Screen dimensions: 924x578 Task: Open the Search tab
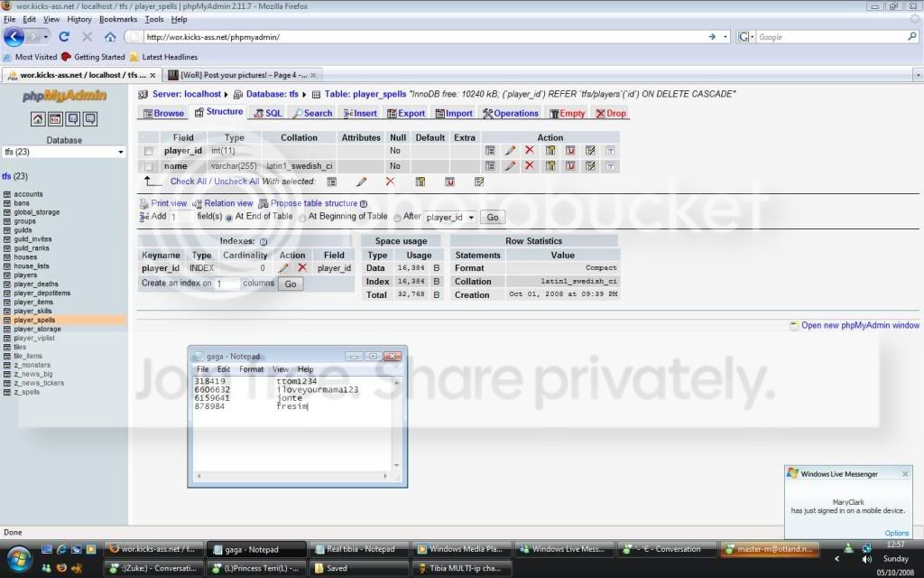pyautogui.click(x=312, y=113)
